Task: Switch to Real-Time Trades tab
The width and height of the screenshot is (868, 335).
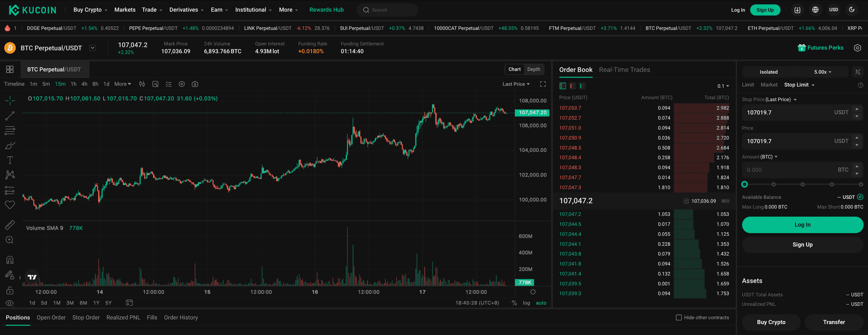Action: [624, 70]
